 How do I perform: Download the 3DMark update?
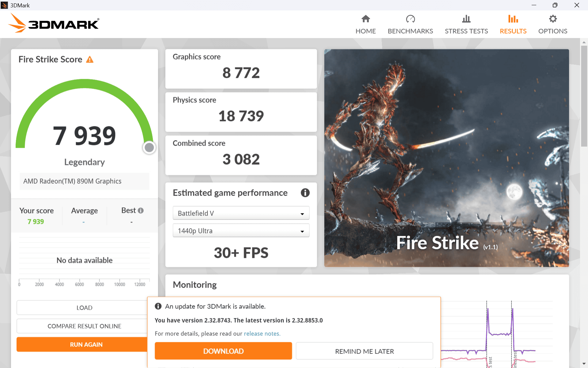click(223, 351)
